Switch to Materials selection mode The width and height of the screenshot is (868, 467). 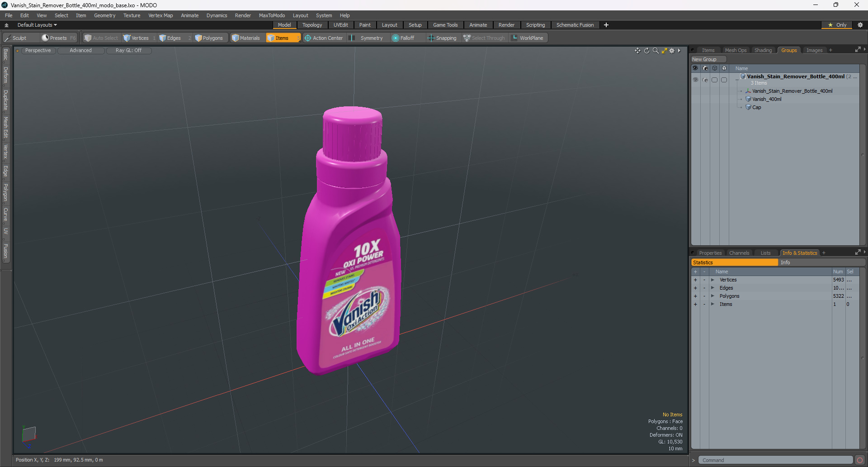point(247,38)
